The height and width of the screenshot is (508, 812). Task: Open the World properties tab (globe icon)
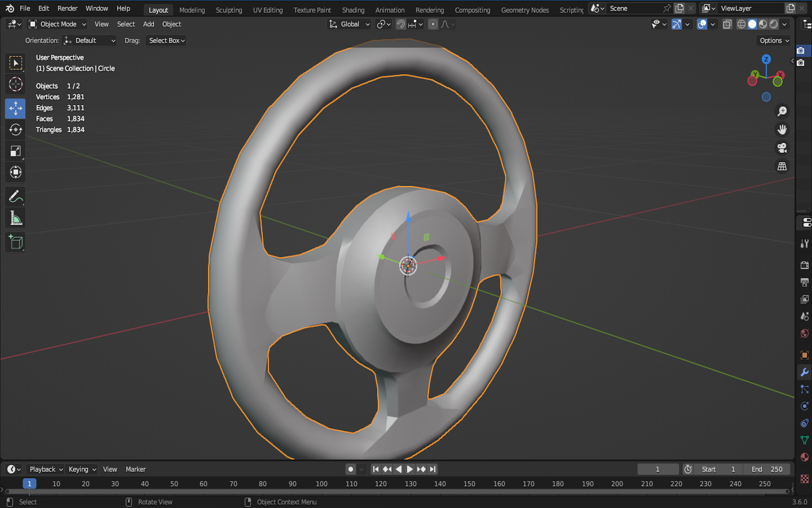[x=805, y=333]
